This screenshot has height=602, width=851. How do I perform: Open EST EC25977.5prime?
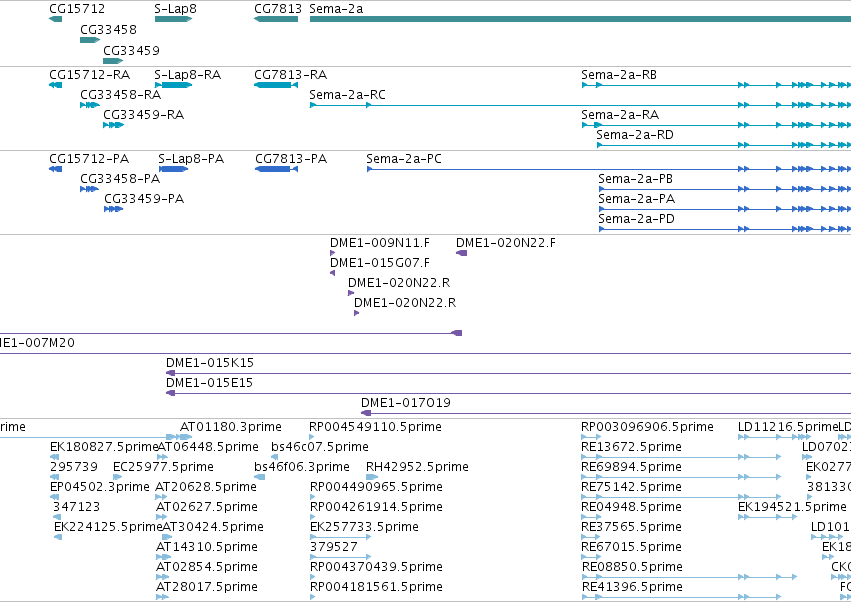coord(163,467)
